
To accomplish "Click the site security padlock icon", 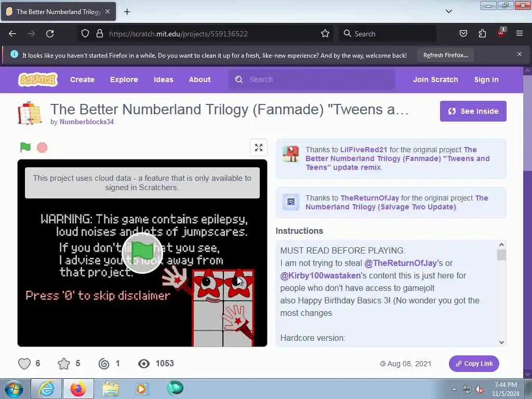I will tap(99, 33).
